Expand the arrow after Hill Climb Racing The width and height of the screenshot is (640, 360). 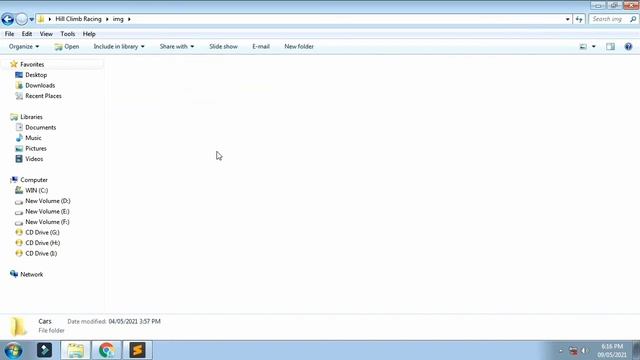107,19
